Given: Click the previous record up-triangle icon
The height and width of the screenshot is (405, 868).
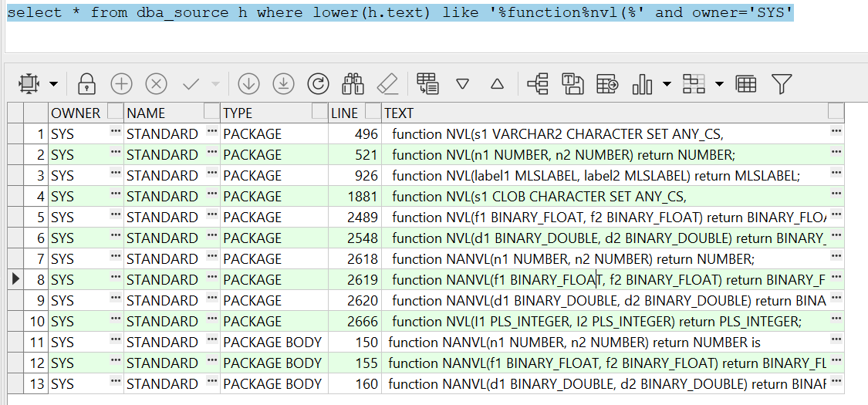Looking at the screenshot, I should tap(498, 84).
